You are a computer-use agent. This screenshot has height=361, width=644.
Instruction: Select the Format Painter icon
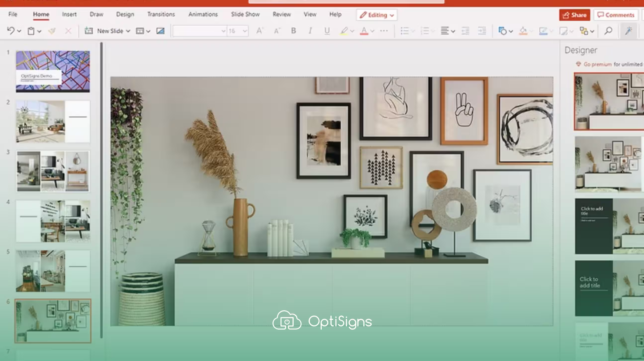[52, 31]
